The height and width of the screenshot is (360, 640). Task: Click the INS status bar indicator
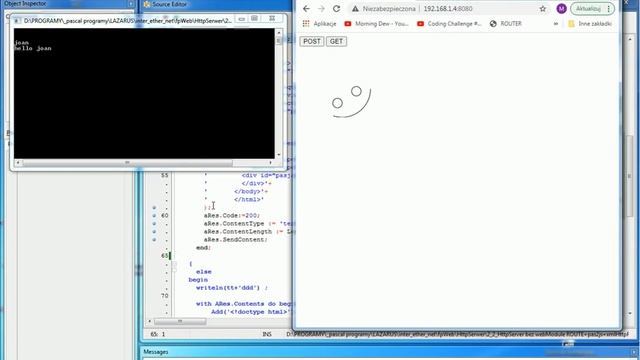pyautogui.click(x=267, y=334)
